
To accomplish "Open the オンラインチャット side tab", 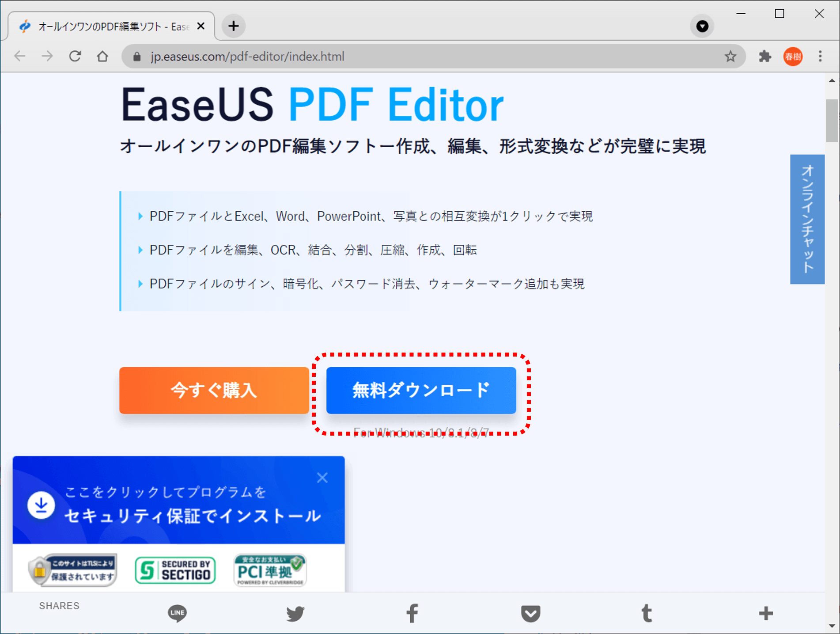I will pyautogui.click(x=807, y=219).
